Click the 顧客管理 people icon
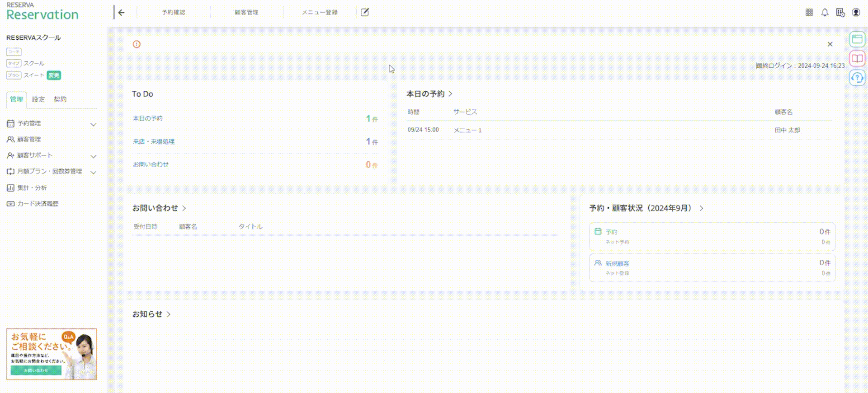The image size is (868, 393). (10, 140)
